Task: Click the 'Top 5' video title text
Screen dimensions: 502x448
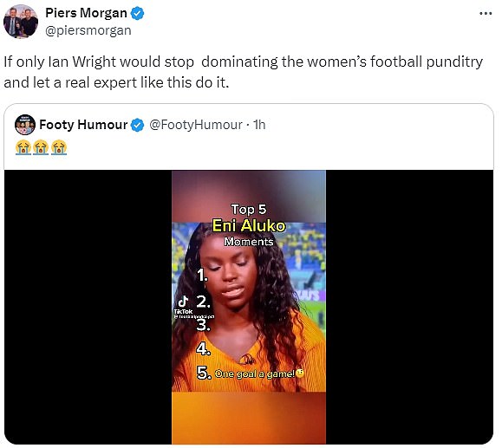Action: pyautogui.click(x=249, y=210)
